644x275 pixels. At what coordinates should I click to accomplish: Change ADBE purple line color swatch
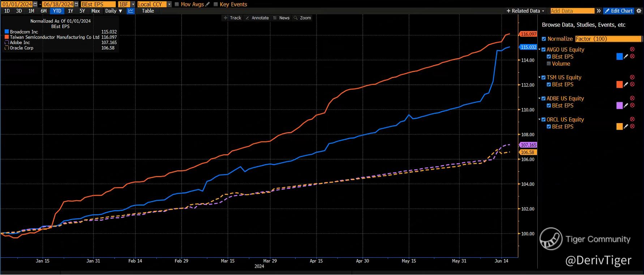pyautogui.click(x=619, y=105)
